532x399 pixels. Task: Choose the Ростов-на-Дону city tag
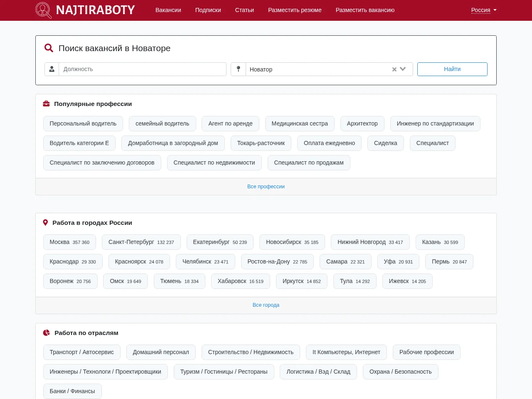[277, 261]
